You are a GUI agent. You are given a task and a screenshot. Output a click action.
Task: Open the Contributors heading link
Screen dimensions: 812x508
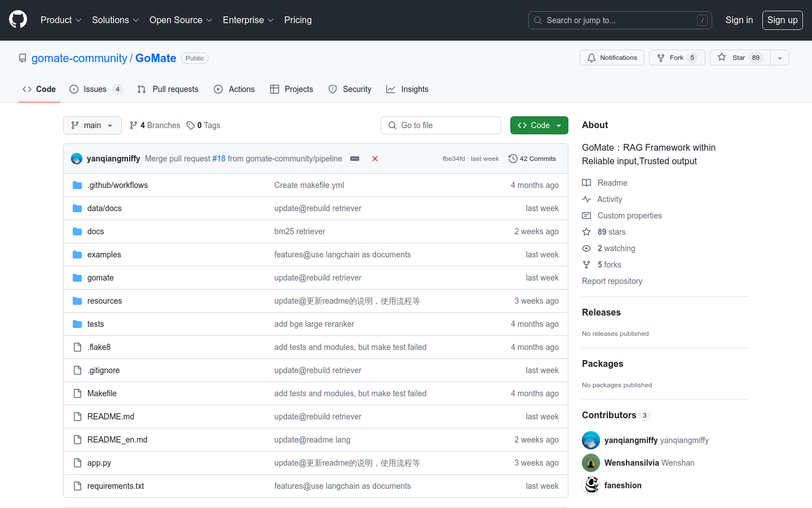click(616, 415)
